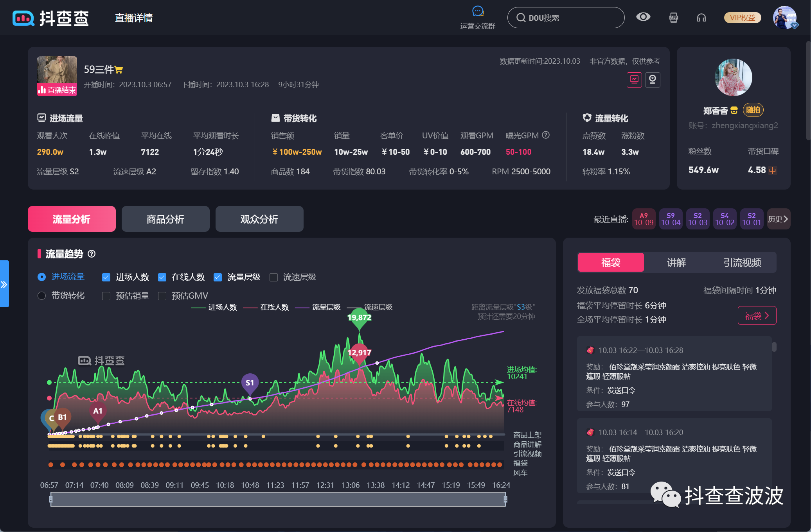Click the DOU搜索 search field
811x532 pixels.
(x=565, y=18)
